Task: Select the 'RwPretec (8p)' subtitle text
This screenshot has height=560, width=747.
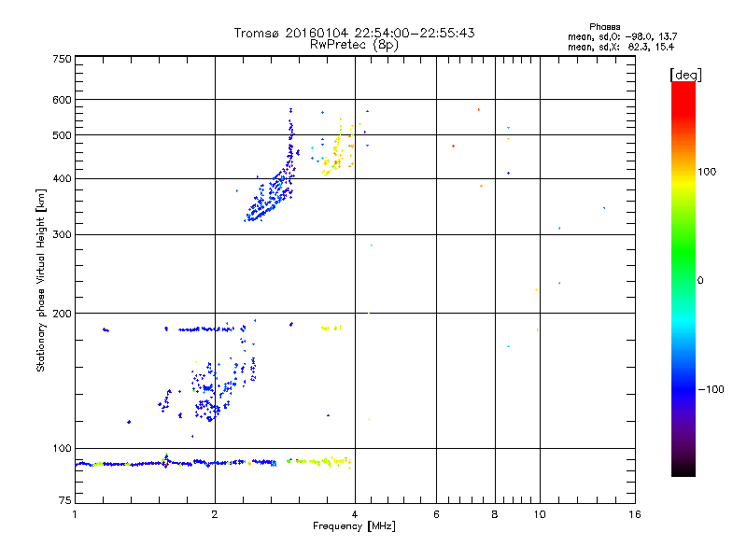Action: [354, 45]
